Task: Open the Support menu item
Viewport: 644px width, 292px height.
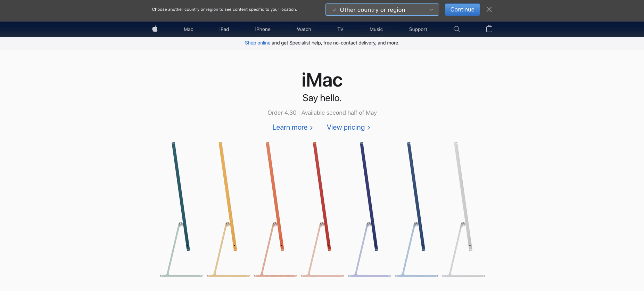Action: click(x=418, y=30)
